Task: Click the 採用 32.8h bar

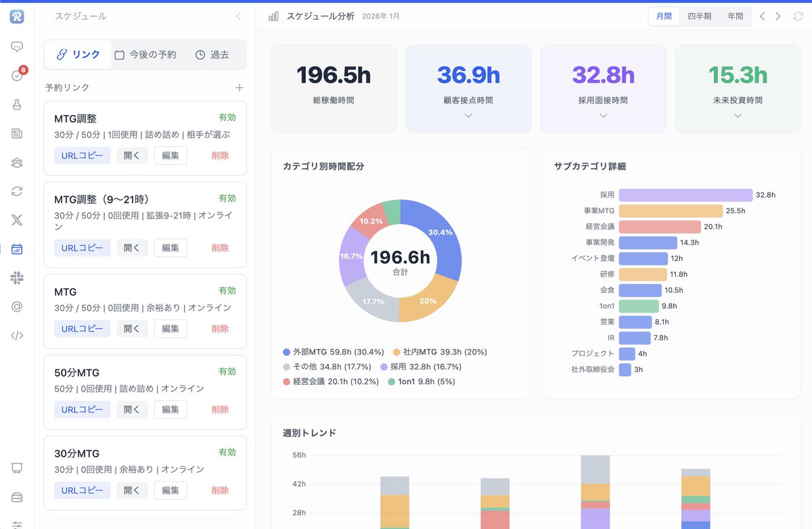Action: pyautogui.click(x=685, y=195)
